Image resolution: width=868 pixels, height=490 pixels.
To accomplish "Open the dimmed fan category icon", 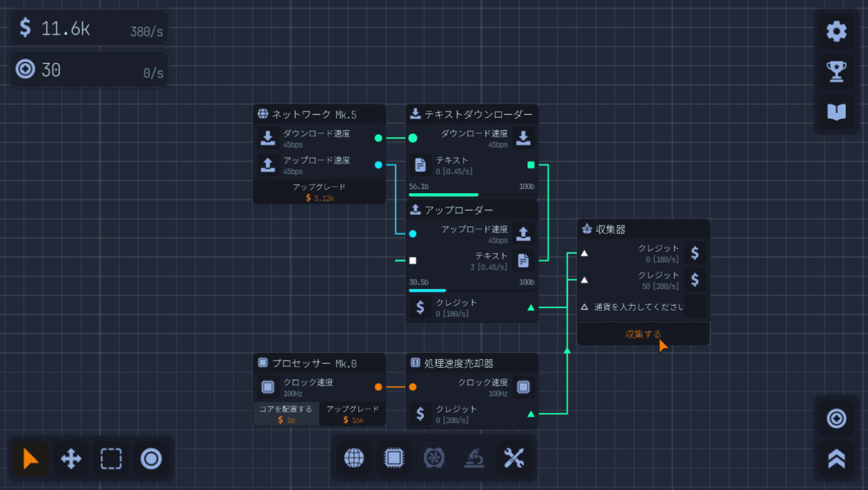I will (x=435, y=458).
